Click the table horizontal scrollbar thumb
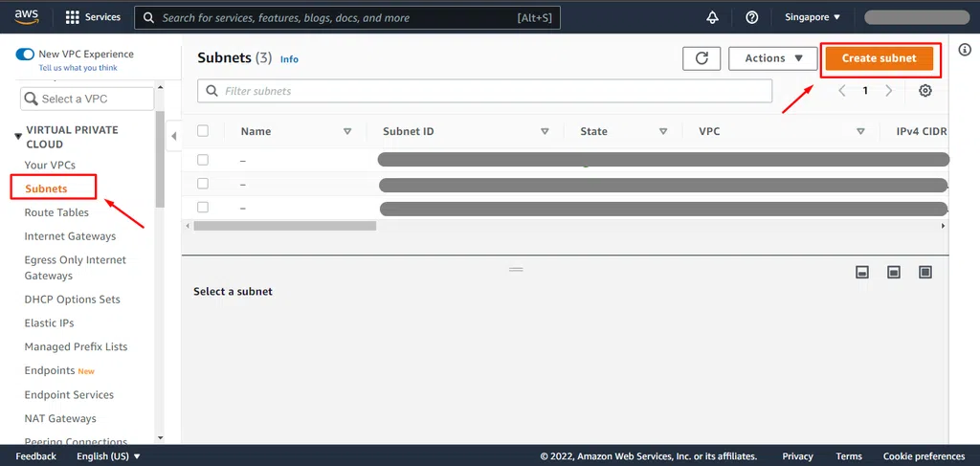The width and height of the screenshot is (980, 466). click(x=285, y=226)
